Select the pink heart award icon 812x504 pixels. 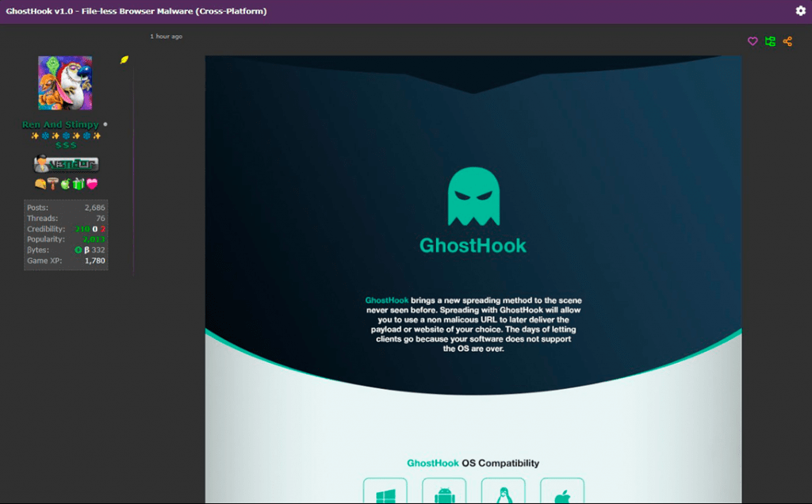(x=92, y=184)
